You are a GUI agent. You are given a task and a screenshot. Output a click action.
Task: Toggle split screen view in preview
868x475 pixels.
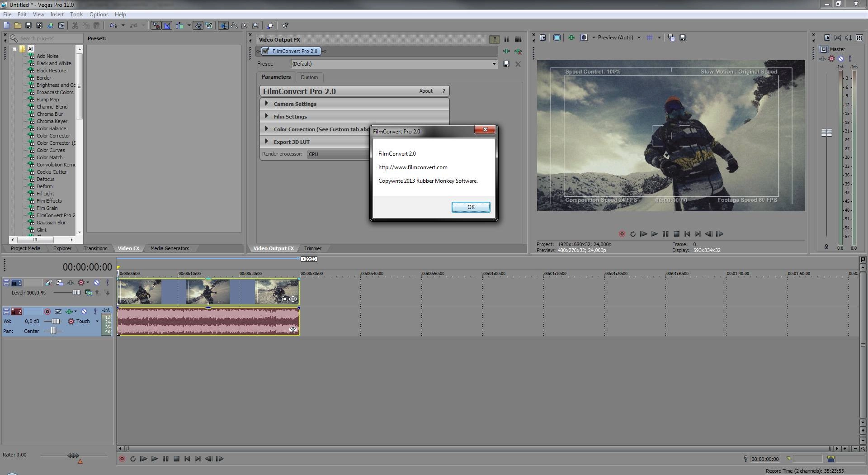coord(584,38)
